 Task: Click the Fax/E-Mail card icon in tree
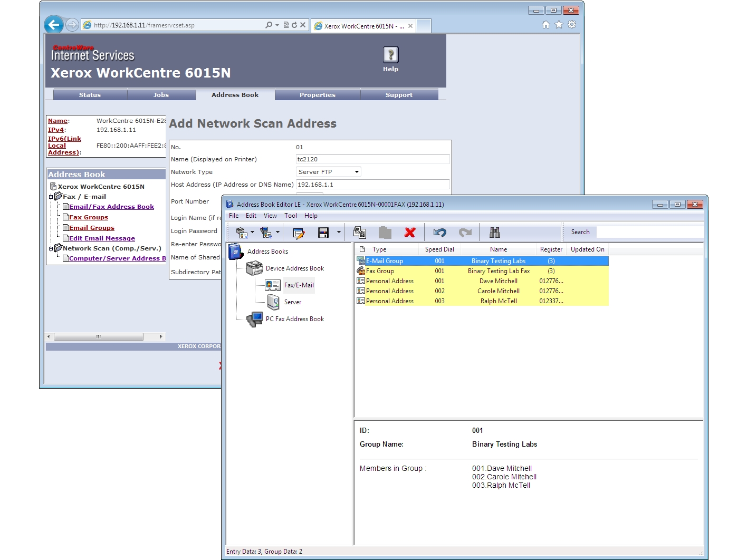tap(273, 285)
